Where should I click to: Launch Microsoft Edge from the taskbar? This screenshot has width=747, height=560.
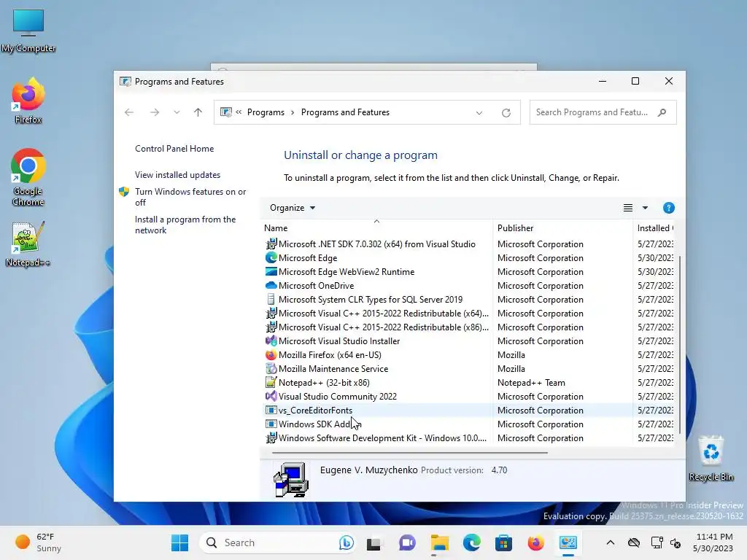tap(472, 542)
